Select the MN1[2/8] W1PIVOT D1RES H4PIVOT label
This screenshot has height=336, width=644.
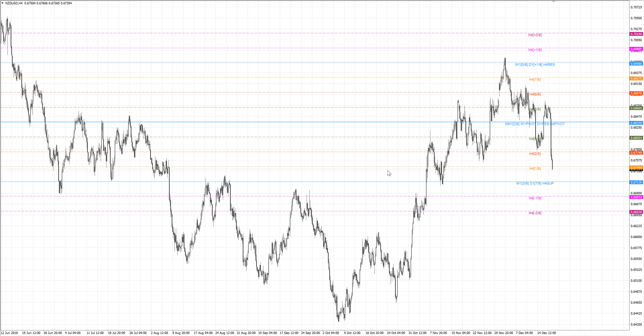tap(535, 124)
